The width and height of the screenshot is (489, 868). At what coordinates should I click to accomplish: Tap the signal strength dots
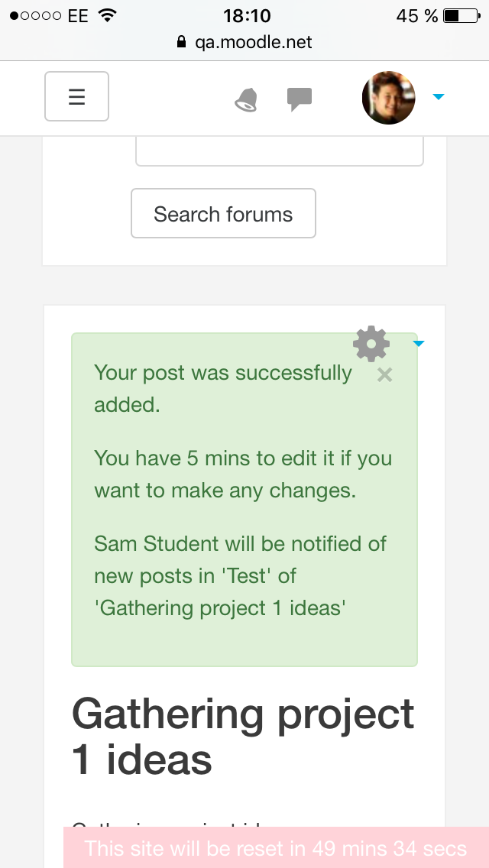(35, 15)
